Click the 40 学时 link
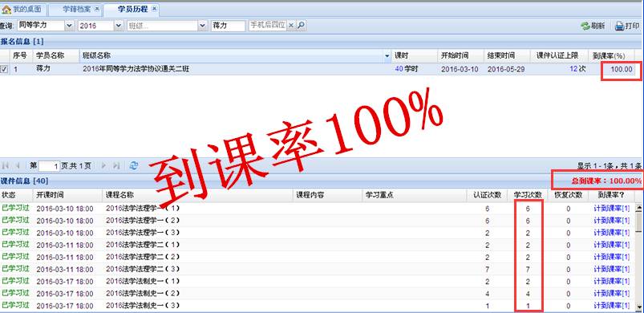 point(406,69)
